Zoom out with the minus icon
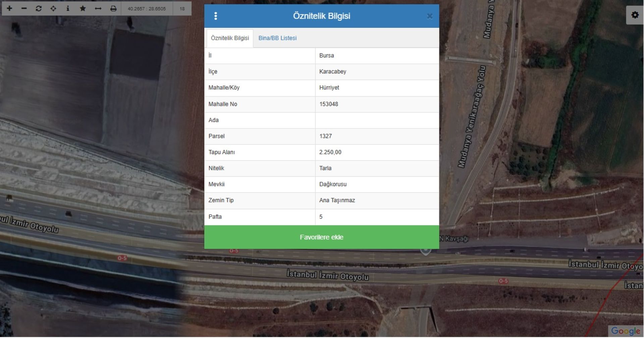The image size is (644, 338). click(x=24, y=8)
